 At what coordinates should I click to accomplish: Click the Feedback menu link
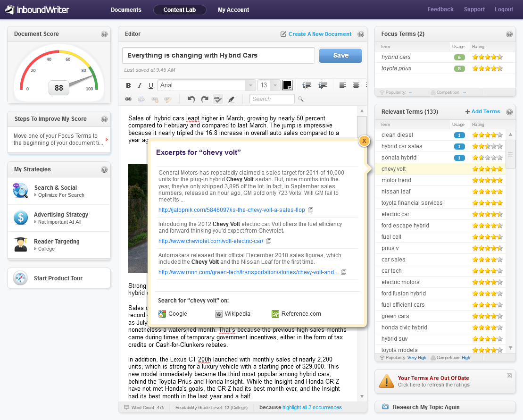[x=440, y=9]
